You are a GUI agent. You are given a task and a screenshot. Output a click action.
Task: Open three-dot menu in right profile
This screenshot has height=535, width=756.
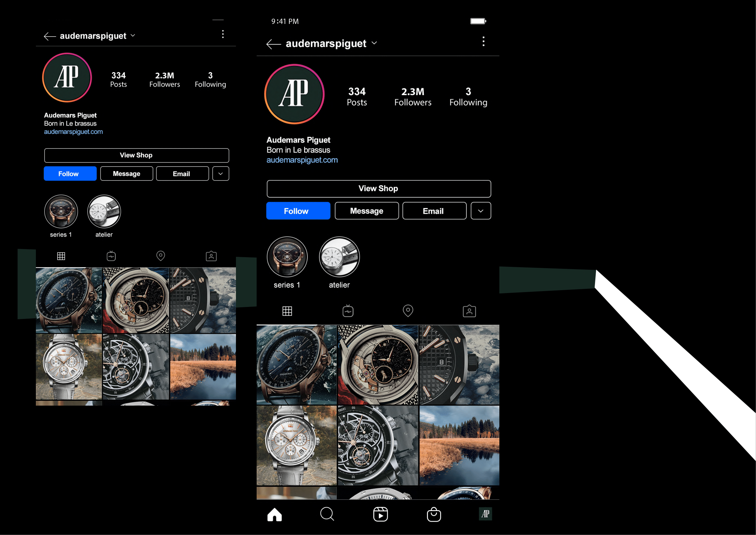[483, 41]
